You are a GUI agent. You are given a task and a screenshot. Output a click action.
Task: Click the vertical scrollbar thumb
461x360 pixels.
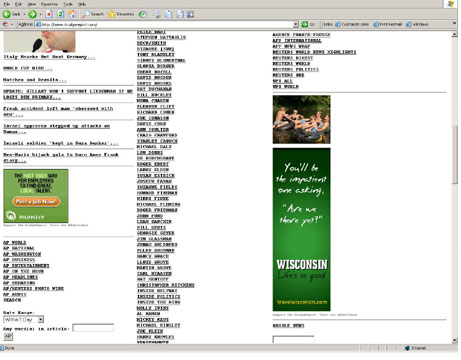pos(455,154)
